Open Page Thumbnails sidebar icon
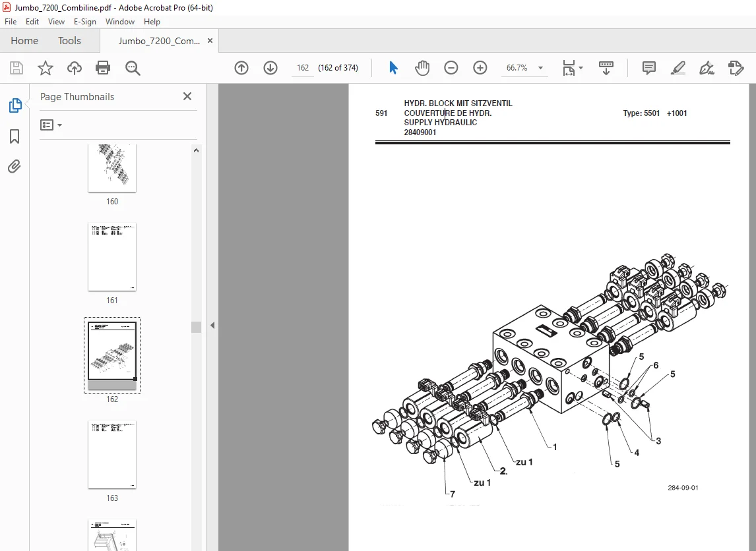756x551 pixels. [x=15, y=105]
